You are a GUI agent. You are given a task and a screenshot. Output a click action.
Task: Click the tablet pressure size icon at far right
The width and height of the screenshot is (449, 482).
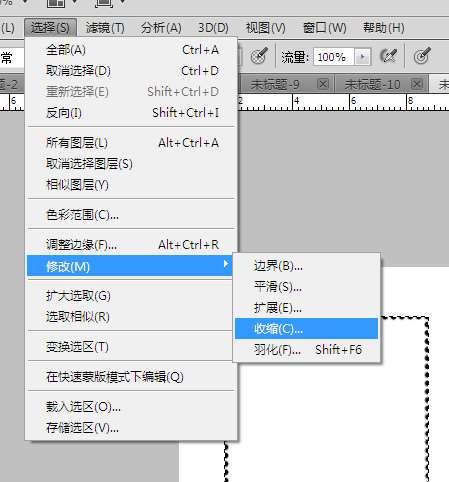(x=422, y=55)
